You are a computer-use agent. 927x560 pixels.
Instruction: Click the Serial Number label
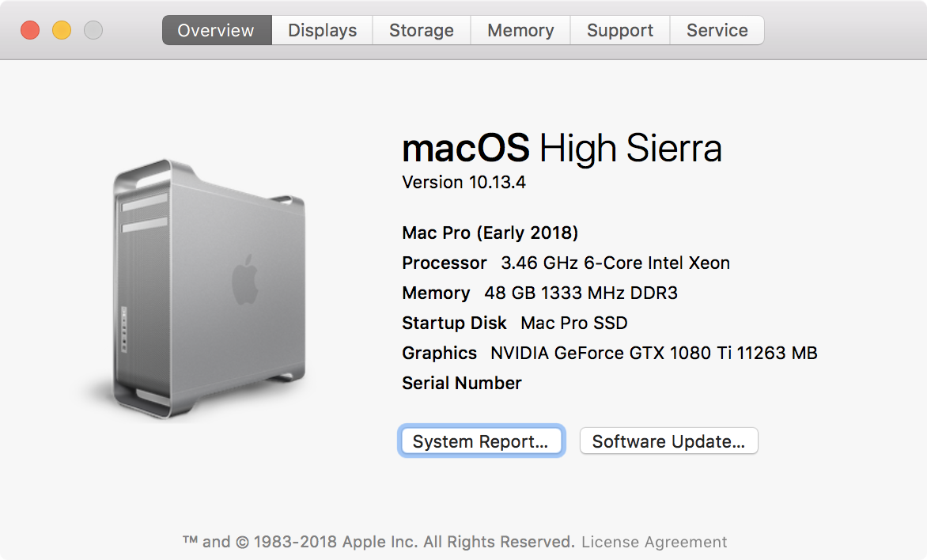pos(462,384)
